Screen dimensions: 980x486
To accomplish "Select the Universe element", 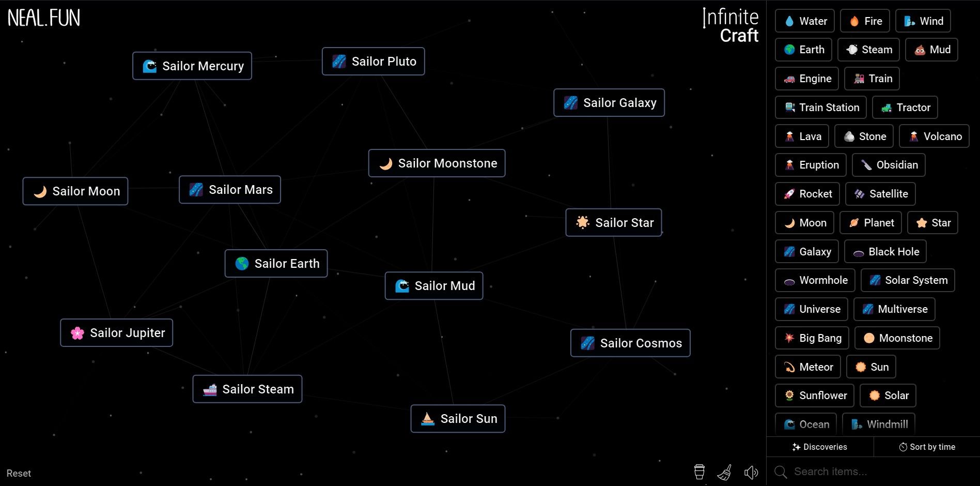I will tap(812, 309).
